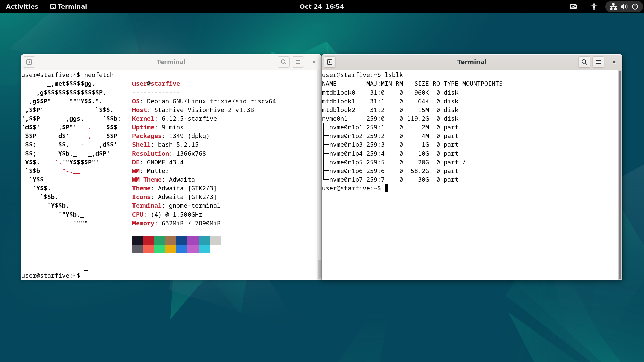Open new tab in left terminal
This screenshot has height=362, width=644.
[29, 62]
